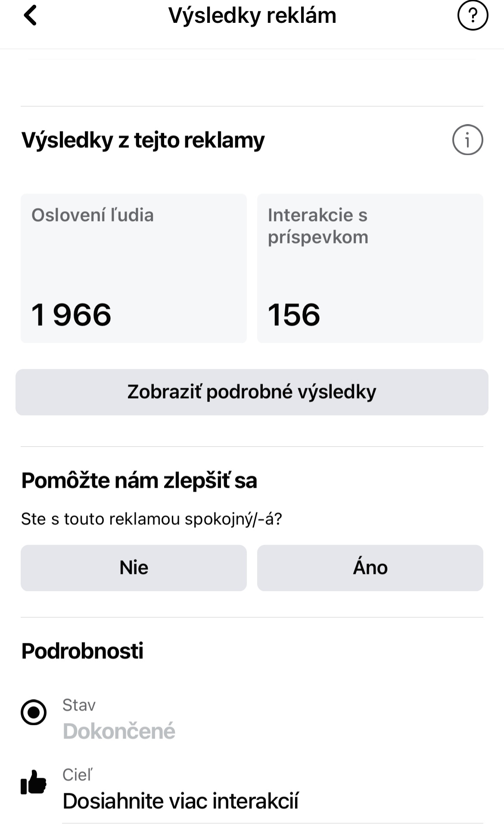Open the Oslovení ľudia card
This screenshot has width=504, height=826.
(x=134, y=268)
